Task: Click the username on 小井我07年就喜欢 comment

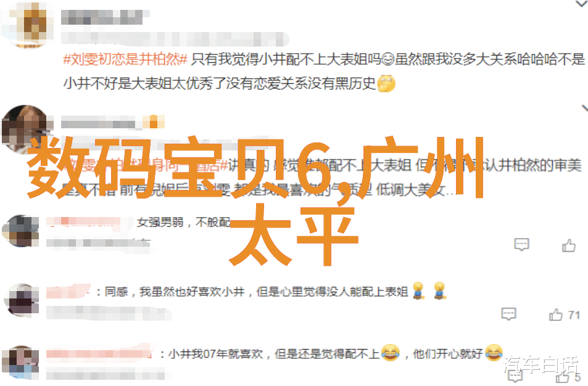Action: 99,354
